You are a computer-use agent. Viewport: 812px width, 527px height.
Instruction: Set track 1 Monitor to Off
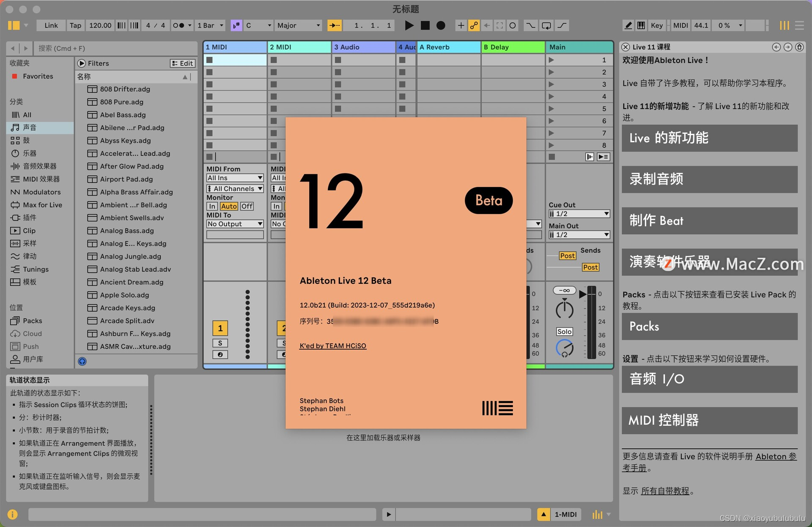(x=247, y=207)
